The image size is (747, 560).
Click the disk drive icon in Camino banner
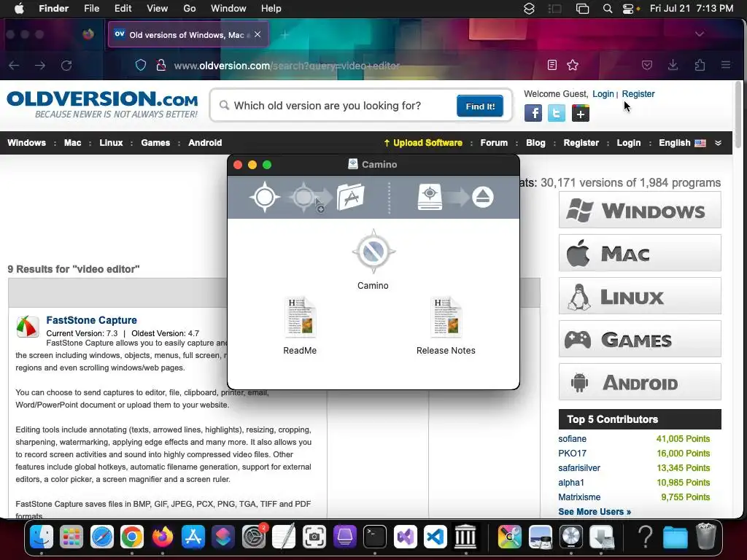point(430,197)
